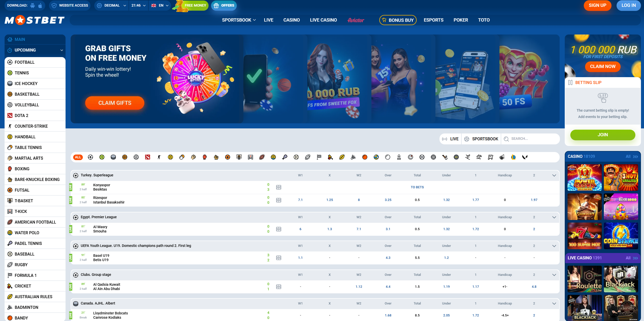Collapse the Turkey Superleague section
This screenshot has height=321, width=644.
pos(554,175)
